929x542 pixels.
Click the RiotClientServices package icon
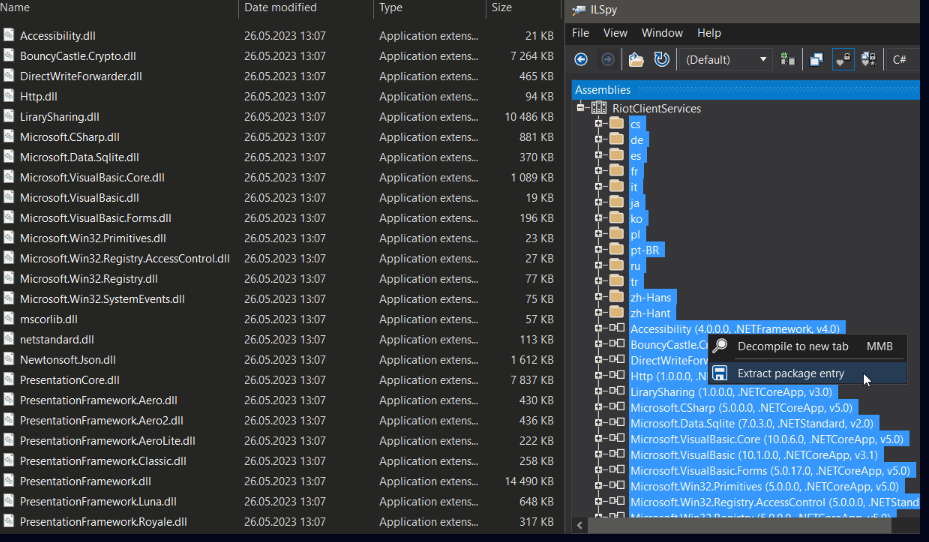pos(599,108)
